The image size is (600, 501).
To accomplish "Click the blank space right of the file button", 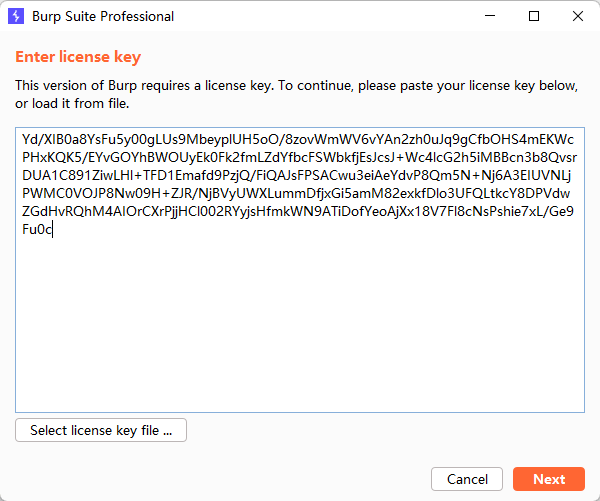I will (390, 431).
